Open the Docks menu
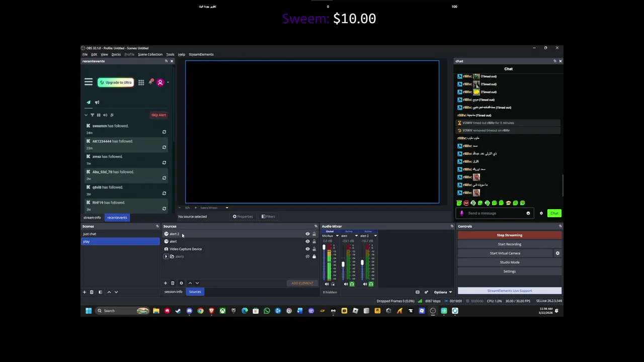 coord(116,54)
